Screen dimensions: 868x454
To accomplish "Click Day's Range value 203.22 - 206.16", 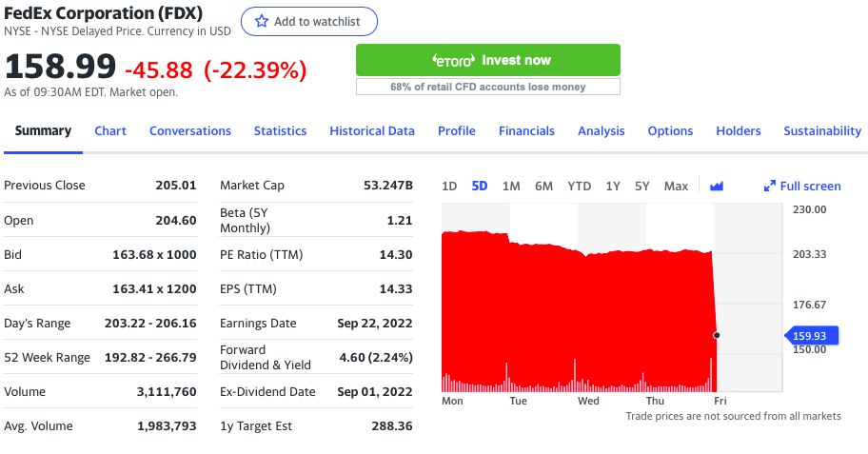I will pyautogui.click(x=150, y=324).
